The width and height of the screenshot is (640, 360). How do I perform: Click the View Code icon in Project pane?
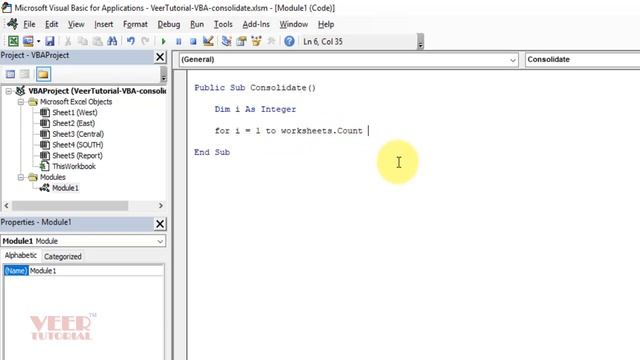coord(10,74)
